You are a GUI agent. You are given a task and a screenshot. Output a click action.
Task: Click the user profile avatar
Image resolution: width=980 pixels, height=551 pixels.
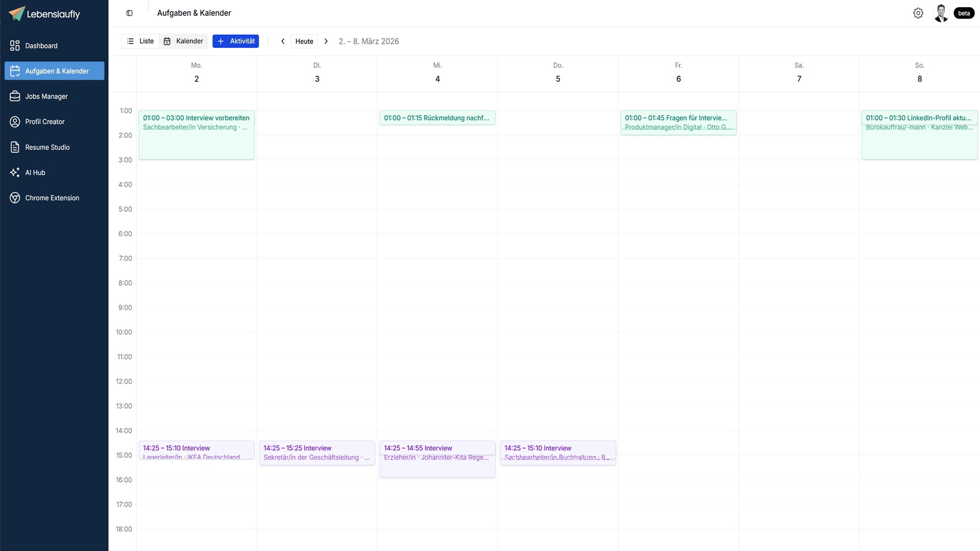(941, 13)
